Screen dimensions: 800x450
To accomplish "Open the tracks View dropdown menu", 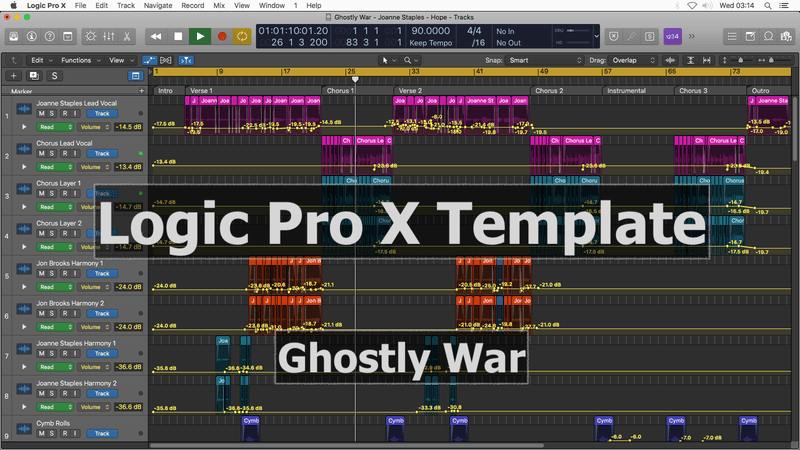I will coord(121,60).
